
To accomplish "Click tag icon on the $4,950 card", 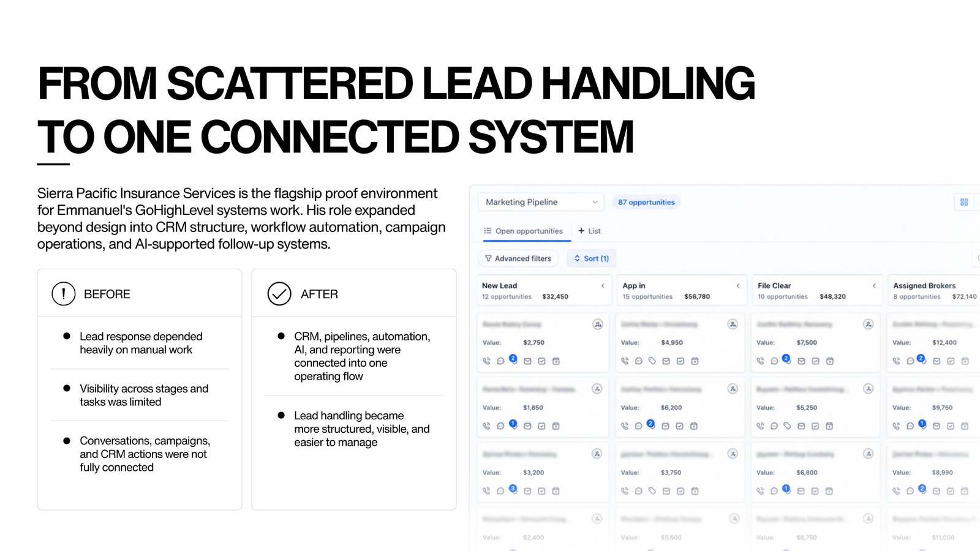I will click(652, 361).
